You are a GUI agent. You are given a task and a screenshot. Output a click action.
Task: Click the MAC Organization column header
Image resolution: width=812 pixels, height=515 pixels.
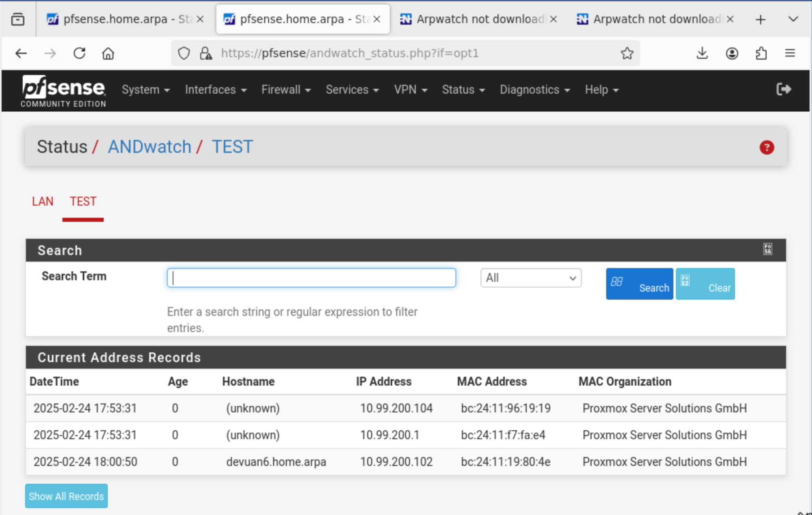625,382
